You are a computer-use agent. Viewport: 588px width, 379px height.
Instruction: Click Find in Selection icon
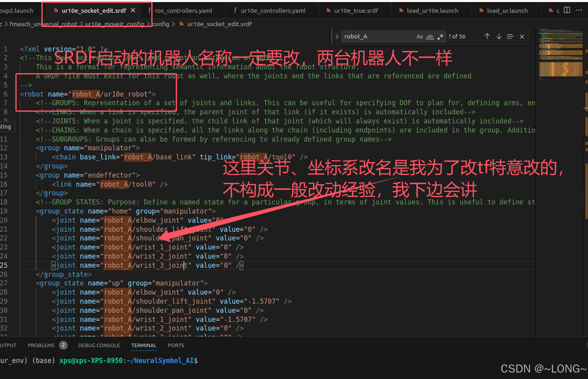tap(510, 37)
